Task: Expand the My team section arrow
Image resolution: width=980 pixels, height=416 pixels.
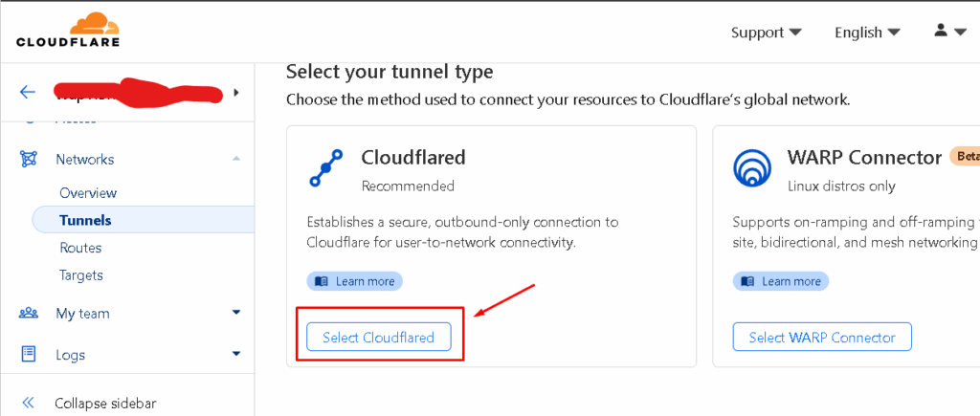Action: (x=236, y=313)
